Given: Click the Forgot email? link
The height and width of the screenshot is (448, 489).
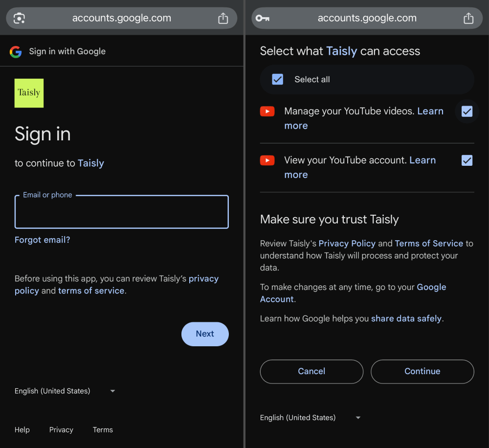Looking at the screenshot, I should [43, 240].
